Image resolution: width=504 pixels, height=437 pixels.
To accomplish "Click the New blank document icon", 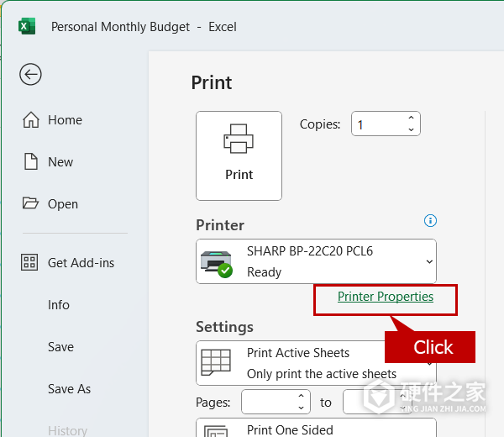I will coord(31,161).
